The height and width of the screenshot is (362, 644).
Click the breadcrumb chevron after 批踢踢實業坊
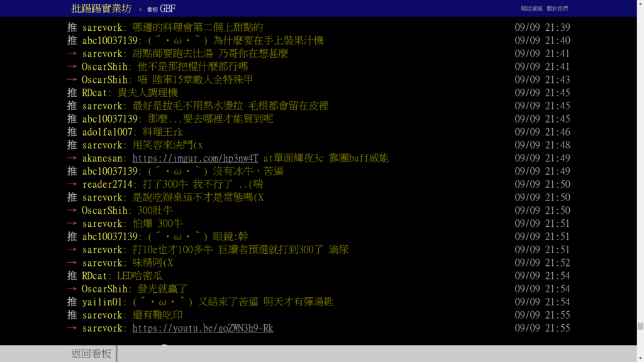[x=140, y=9]
